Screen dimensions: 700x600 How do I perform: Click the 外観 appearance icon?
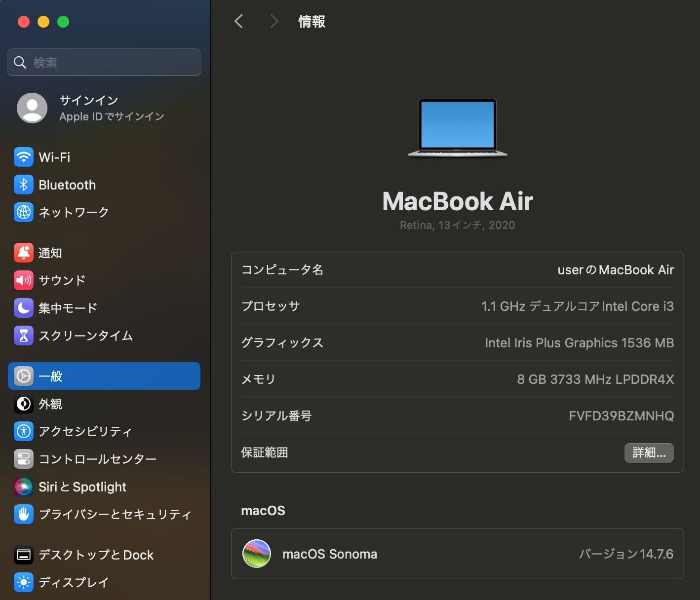pos(23,404)
